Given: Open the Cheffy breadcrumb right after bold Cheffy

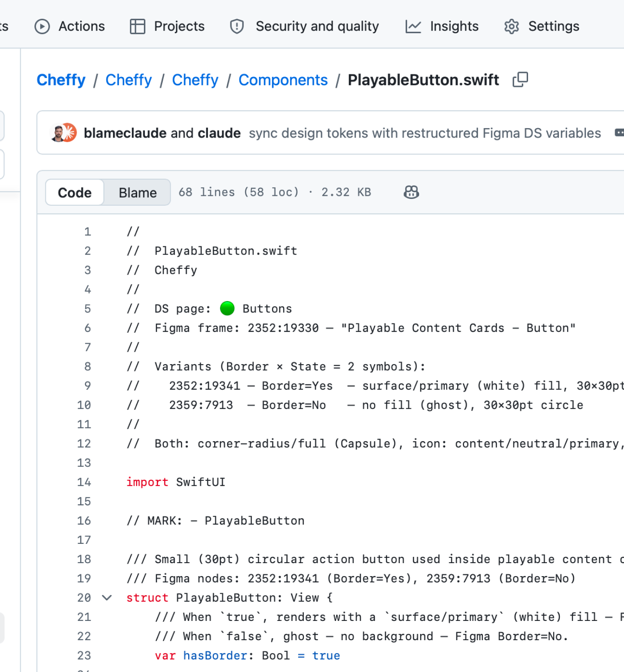Looking at the screenshot, I should coord(129,80).
